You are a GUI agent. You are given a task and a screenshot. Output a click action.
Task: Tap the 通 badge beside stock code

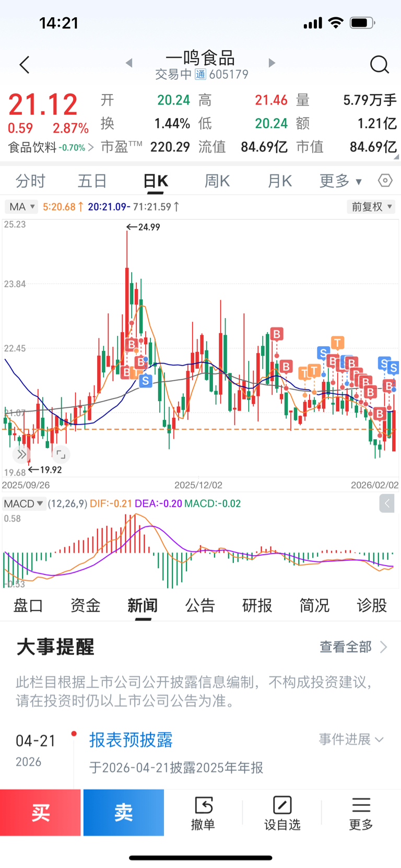(200, 75)
